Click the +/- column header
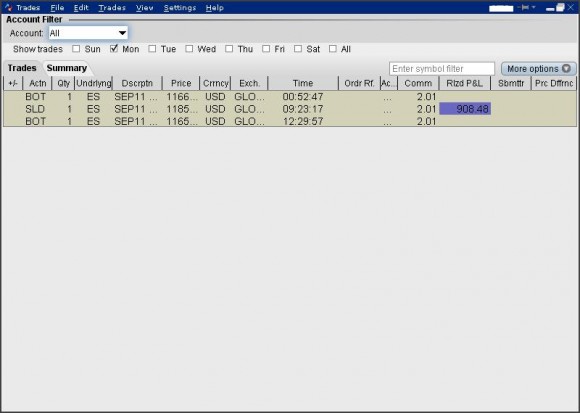This screenshot has height=413, width=580. 13,83
